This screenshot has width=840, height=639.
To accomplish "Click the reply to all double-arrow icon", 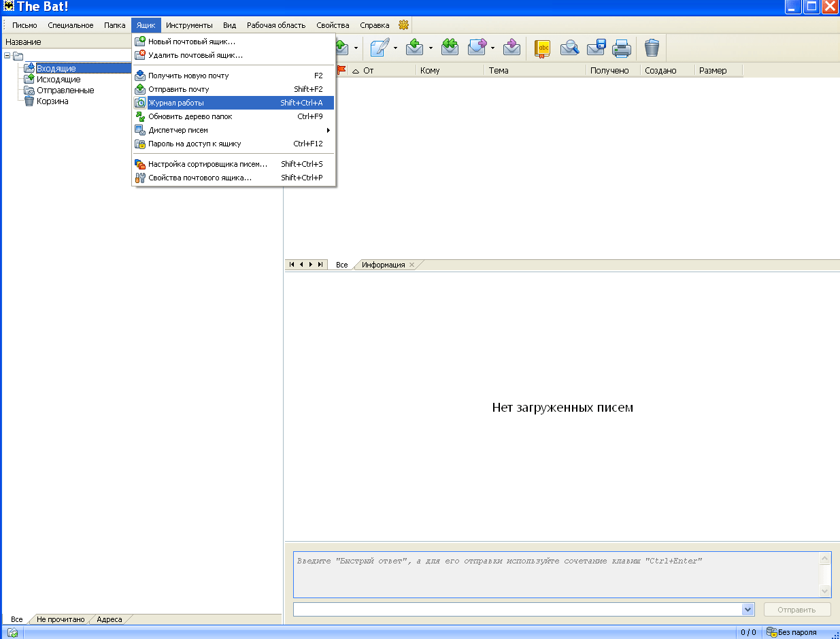I will pos(450,48).
